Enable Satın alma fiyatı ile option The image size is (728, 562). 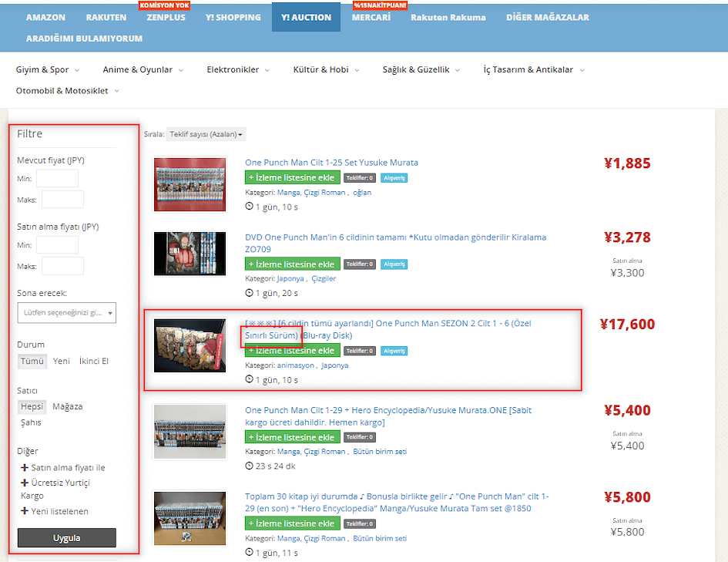pos(62,468)
